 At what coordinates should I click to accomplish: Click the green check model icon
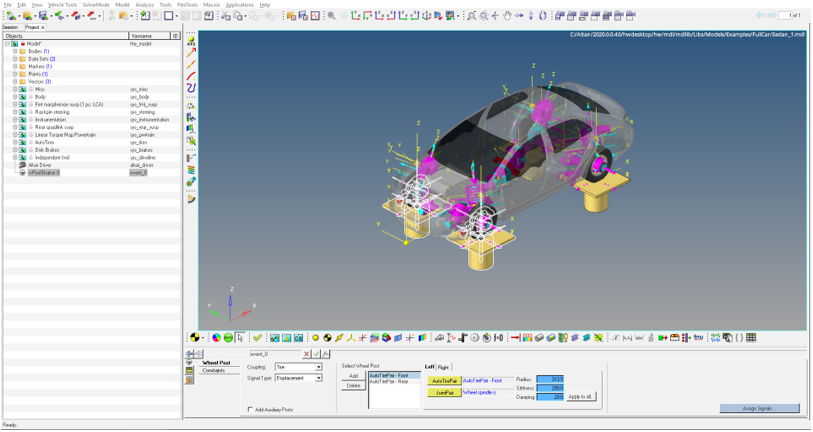257,338
